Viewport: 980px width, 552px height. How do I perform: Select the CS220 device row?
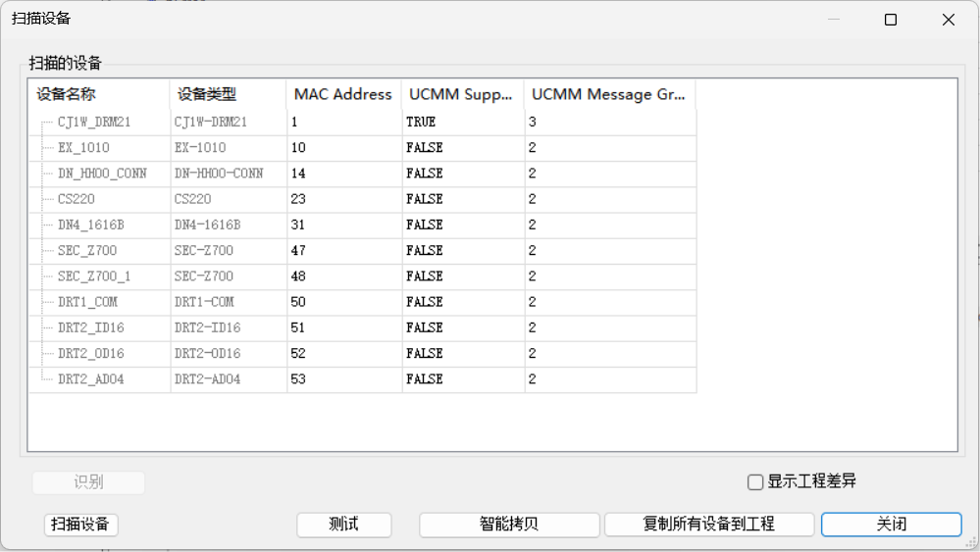click(77, 199)
